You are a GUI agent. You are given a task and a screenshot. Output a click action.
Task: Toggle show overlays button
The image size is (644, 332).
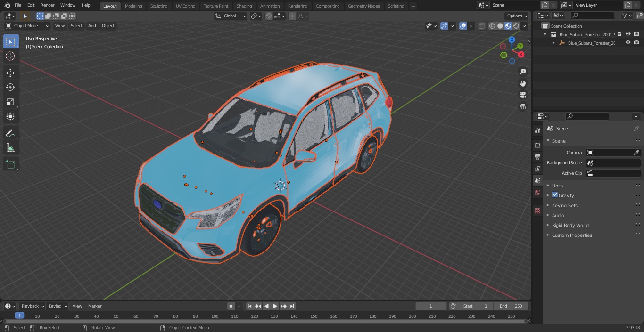pyautogui.click(x=463, y=26)
